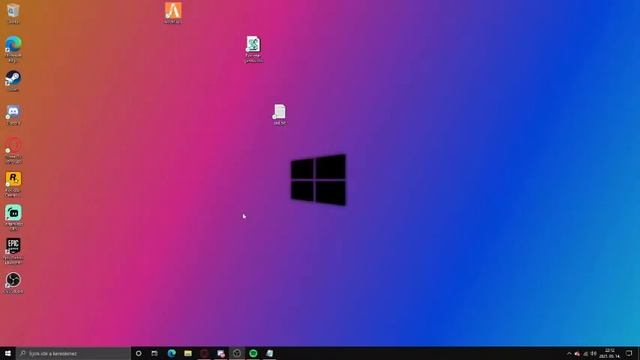Select the Streamlabs OBS desktop shortcut
Viewport: 640px width, 360px height.
point(13,218)
